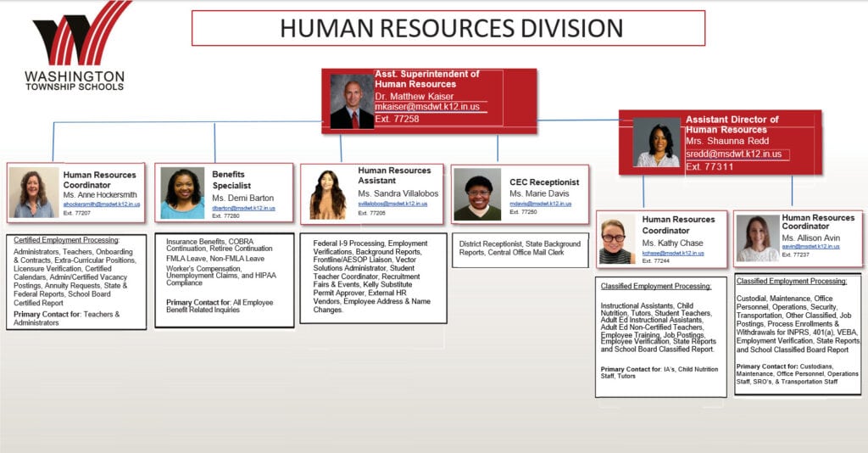The height and width of the screenshot is (453, 868).
Task: Click 'Ext. 77244' under Kathy Chase
Action: point(655,260)
